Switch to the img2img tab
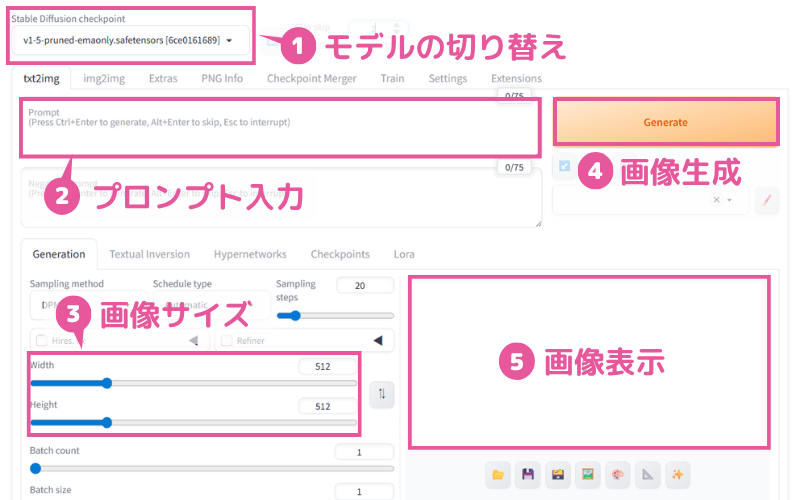The width and height of the screenshot is (800, 500). pos(104,79)
